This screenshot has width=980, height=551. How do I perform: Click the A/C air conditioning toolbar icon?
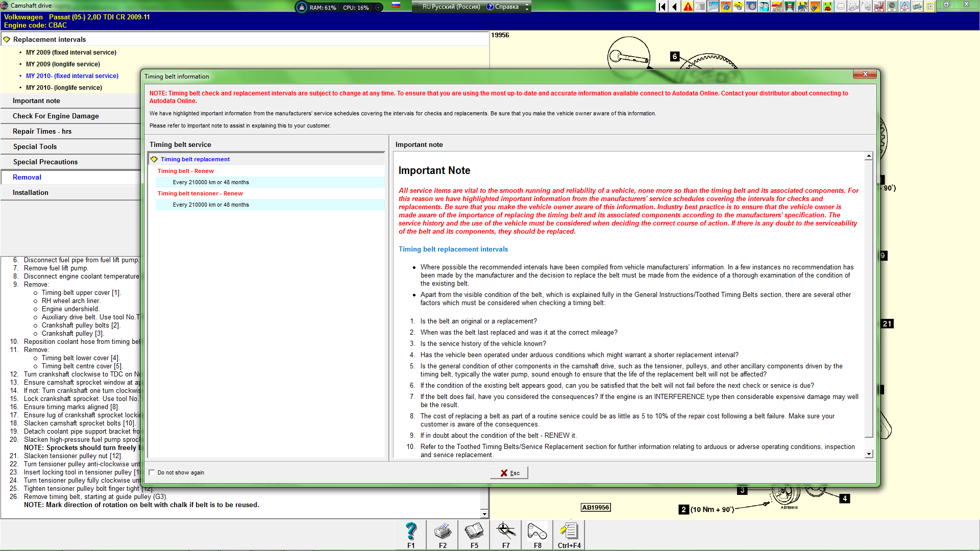(x=892, y=7)
